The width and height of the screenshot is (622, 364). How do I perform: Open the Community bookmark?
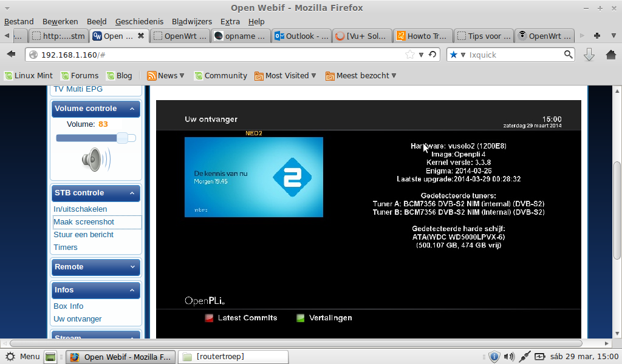(220, 76)
